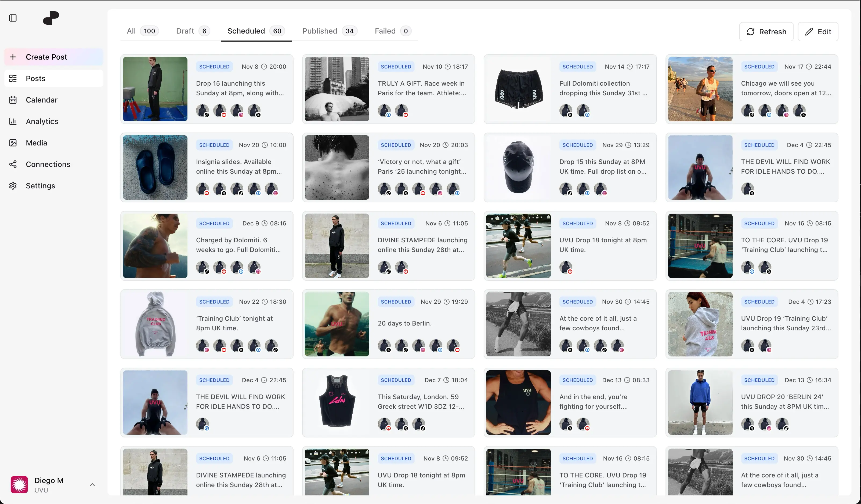
Task: Collapse the Diego M account chevron
Action: [92, 484]
